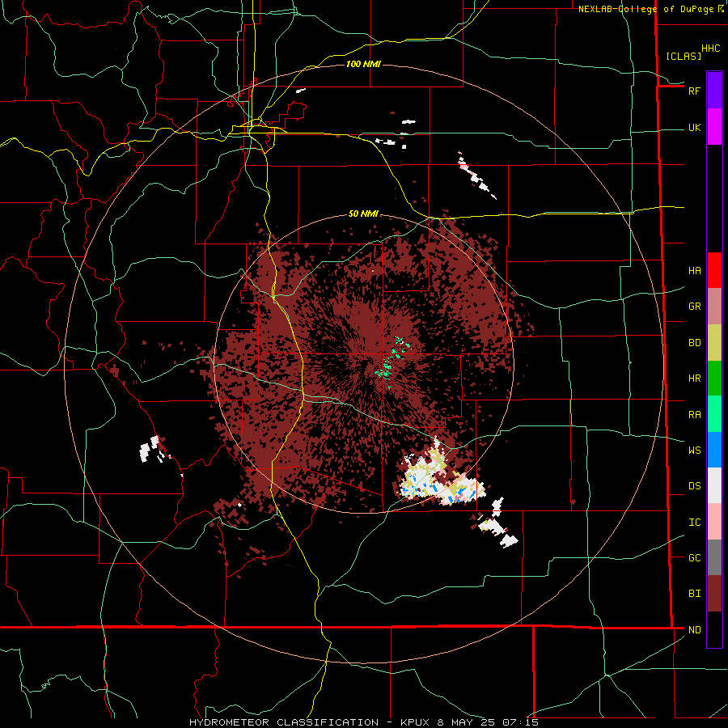Click the 'ND' legend label
Viewport: 728px width, 728px height.
[x=694, y=630]
